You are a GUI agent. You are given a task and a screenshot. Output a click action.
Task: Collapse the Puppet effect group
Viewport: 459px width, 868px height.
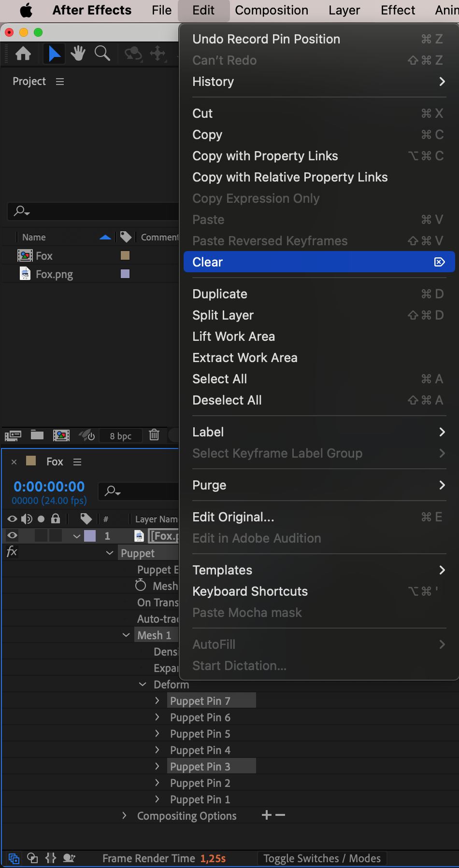[x=110, y=553]
